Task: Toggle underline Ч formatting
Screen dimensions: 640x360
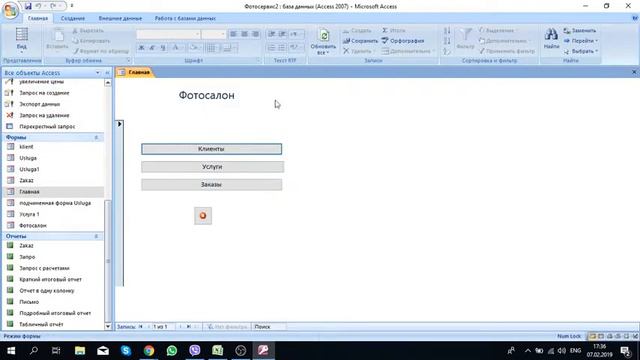Action: (163, 48)
